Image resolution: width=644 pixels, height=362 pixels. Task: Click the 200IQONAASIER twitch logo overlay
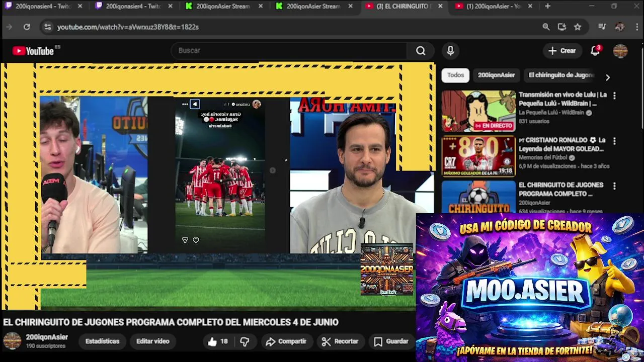[387, 269]
